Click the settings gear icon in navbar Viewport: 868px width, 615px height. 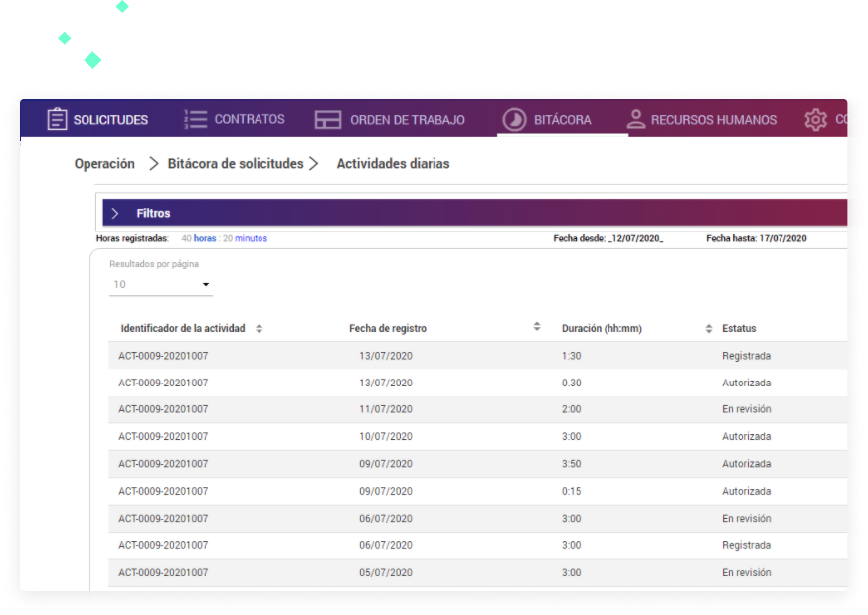click(816, 120)
